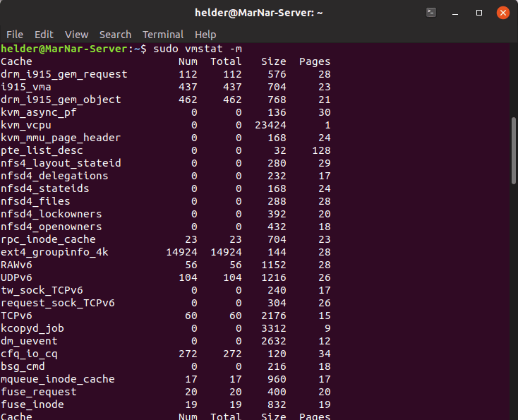
Task: Minimize the terminal window
Action: tap(455, 13)
